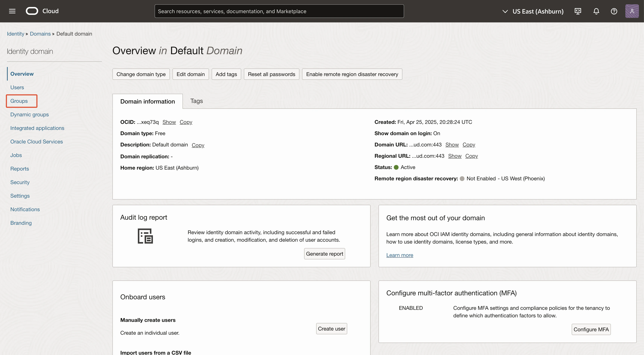Open Settings in the sidebar
Viewport: 644px width, 355px height.
pos(20,196)
